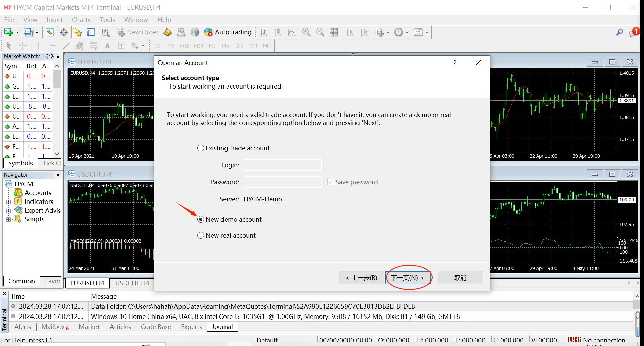The height and width of the screenshot is (346, 644).
Task: Select the H4 timeframe button
Action: [226, 46]
